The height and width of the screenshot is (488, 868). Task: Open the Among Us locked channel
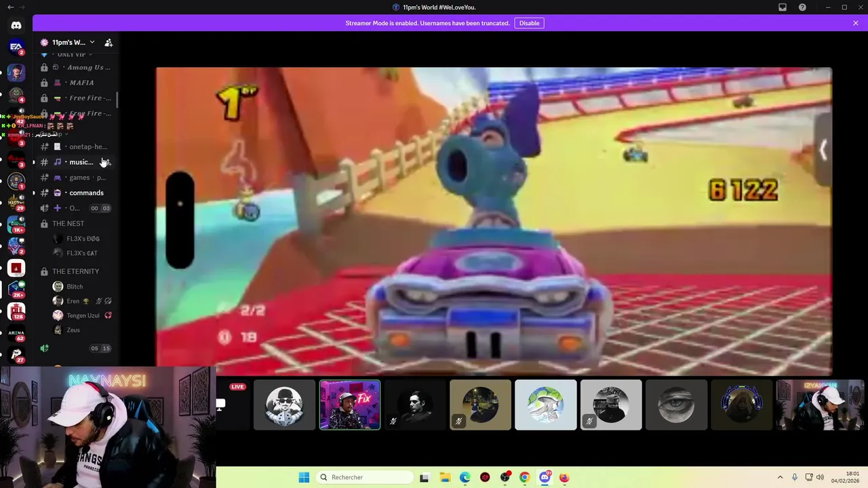click(76, 67)
